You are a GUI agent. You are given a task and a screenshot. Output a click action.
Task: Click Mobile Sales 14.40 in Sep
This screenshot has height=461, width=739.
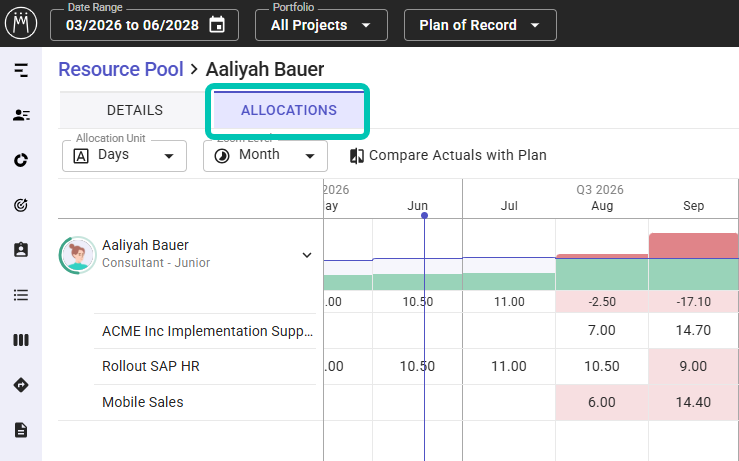click(694, 402)
